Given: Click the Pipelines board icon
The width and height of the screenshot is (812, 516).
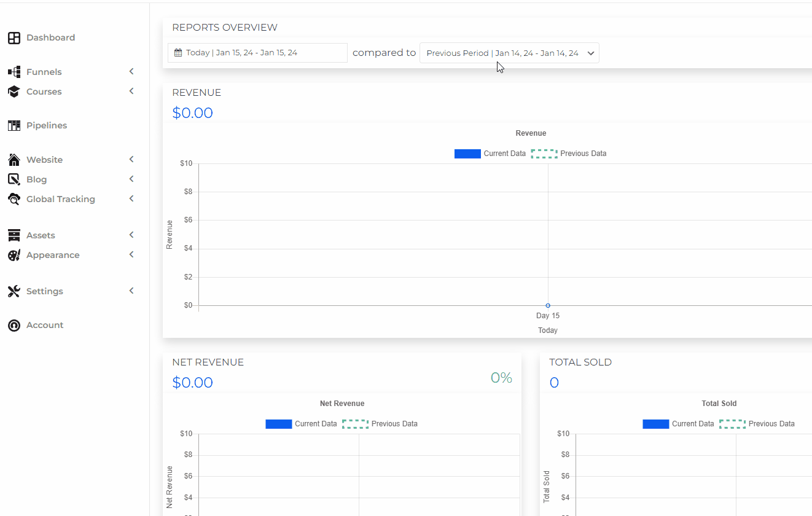Looking at the screenshot, I should (14, 125).
